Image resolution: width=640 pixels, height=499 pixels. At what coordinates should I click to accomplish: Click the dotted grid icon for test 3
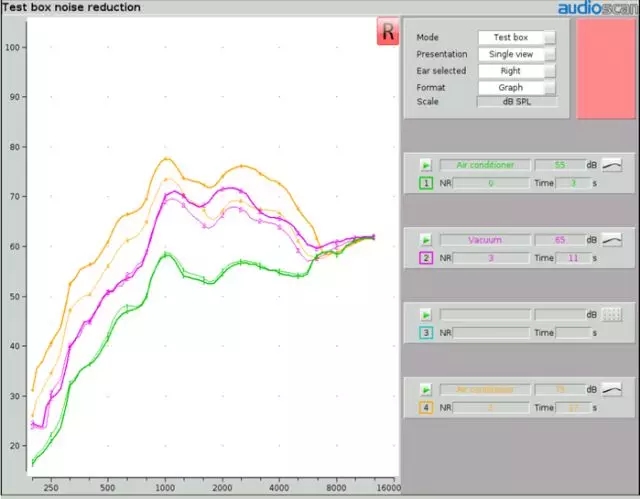[x=612, y=315]
